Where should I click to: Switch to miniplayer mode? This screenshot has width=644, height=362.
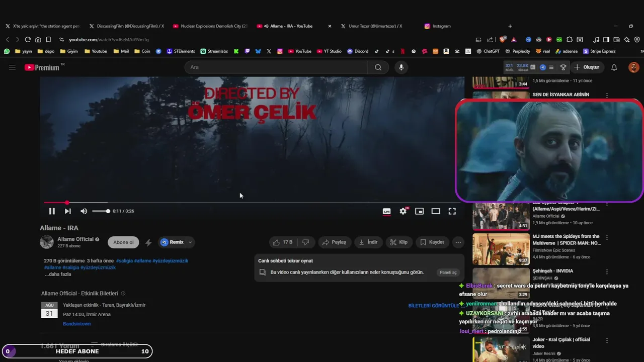pyautogui.click(x=419, y=211)
